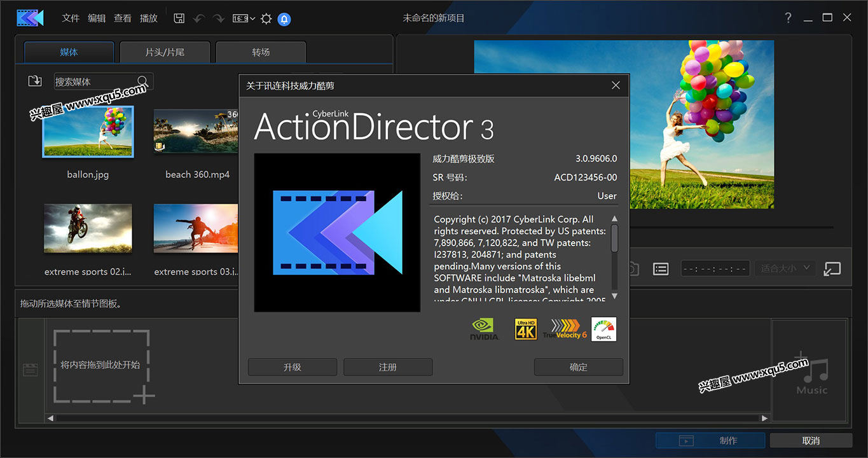The height and width of the screenshot is (458, 868).
Task: Click the 将内容拖到此处开始 placeholder
Action: 100,365
